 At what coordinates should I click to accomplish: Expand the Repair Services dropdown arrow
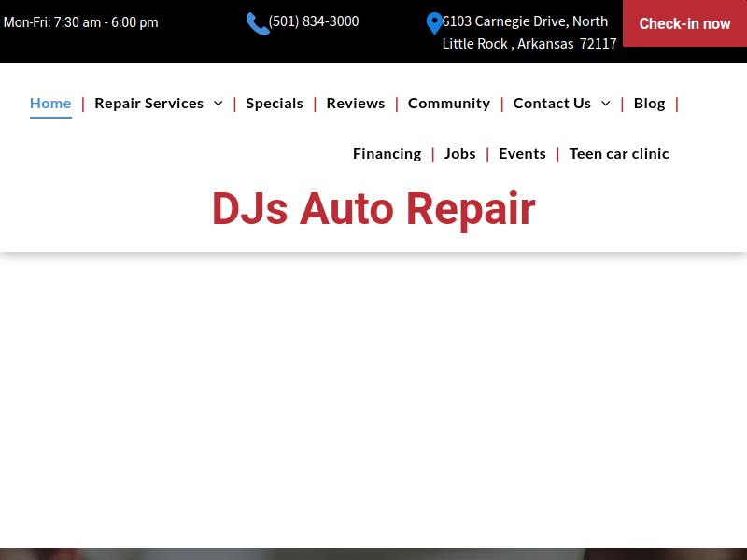click(x=218, y=104)
